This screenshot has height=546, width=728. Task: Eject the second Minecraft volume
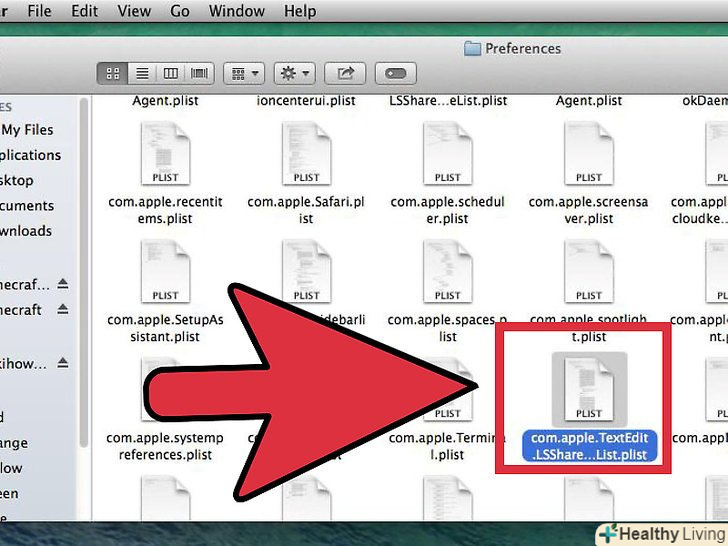(63, 309)
